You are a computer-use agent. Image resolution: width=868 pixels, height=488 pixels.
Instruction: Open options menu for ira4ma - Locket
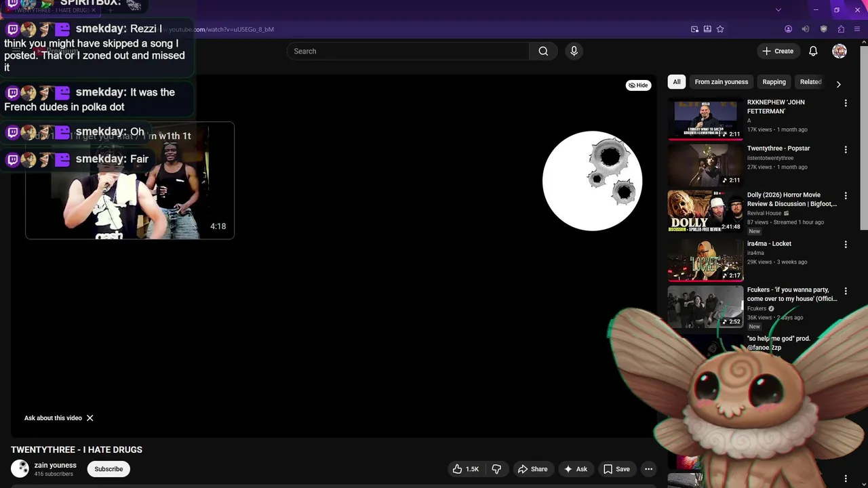pos(846,244)
